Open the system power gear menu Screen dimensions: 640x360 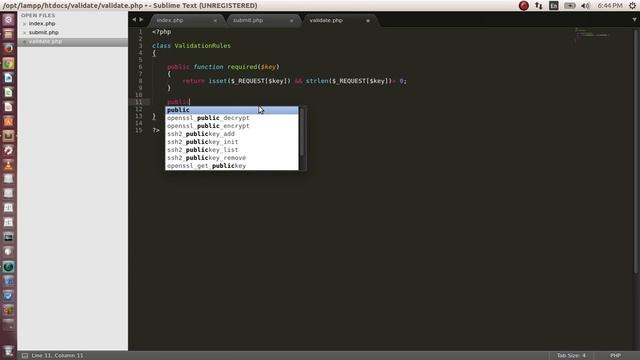click(x=632, y=6)
